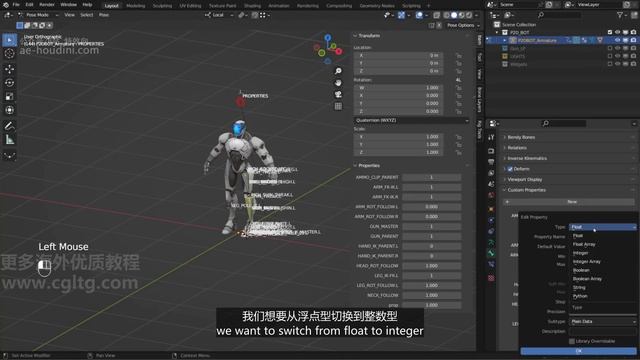Screen dimensions: 640x360
Task: Open the Quaternion (WXYZ) rotation mode dropdown
Action: pyautogui.click(x=411, y=120)
